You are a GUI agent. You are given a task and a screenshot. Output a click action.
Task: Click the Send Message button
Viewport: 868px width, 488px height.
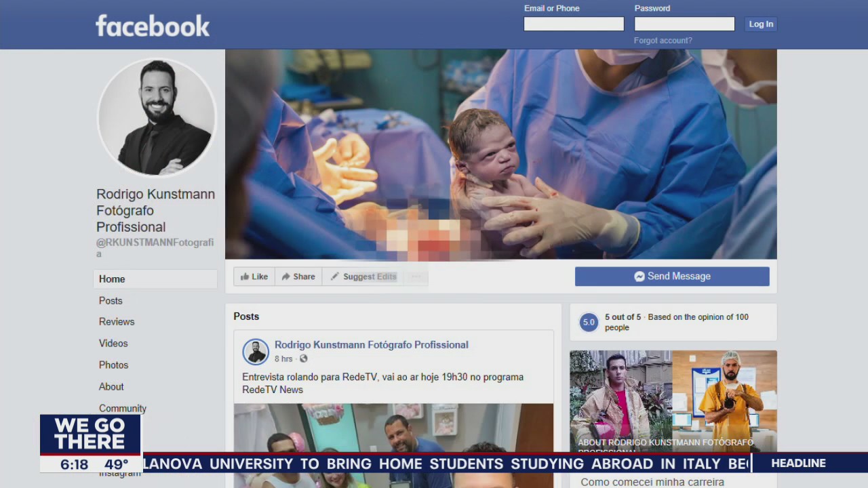672,277
